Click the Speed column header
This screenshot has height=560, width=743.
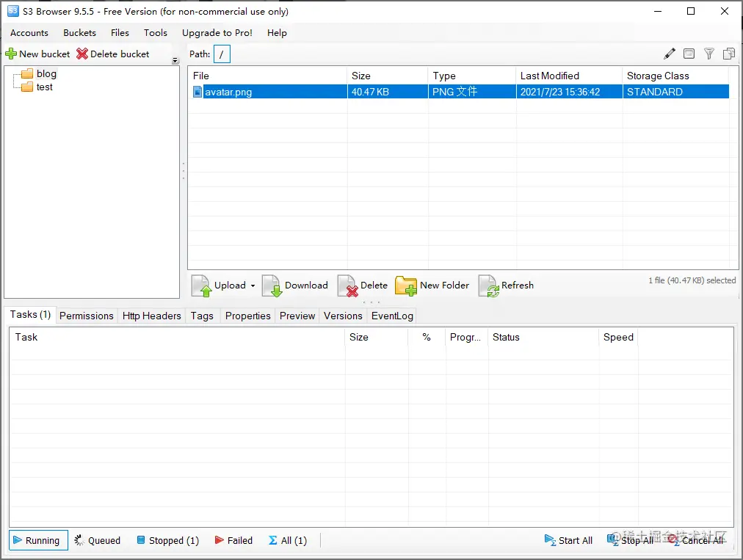pyautogui.click(x=618, y=338)
